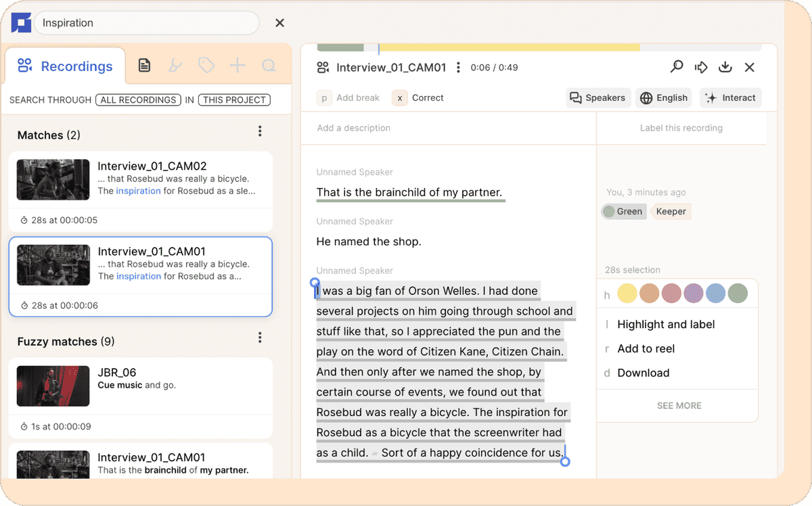Select the Interview_01_CAM01 match card title
The image size is (812, 506).
coord(152,252)
